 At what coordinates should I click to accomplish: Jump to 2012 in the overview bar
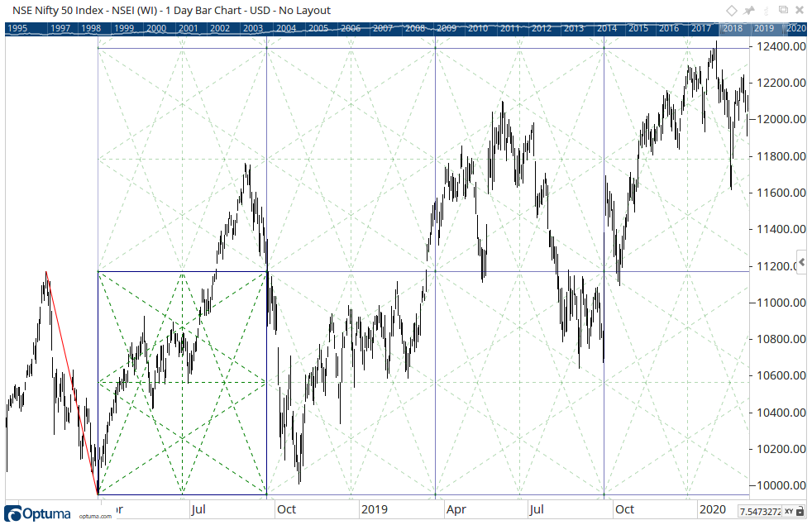click(541, 28)
